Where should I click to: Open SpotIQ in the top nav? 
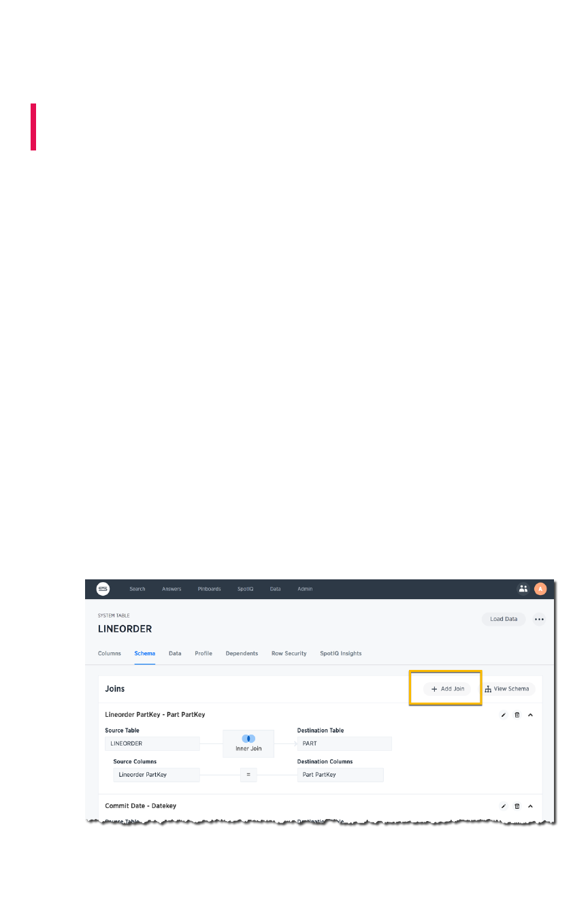[245, 589]
